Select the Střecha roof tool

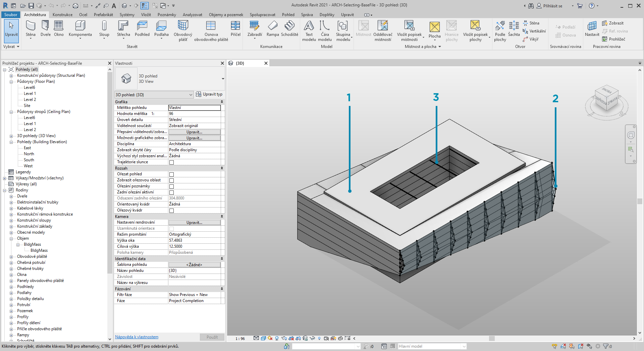(x=123, y=29)
